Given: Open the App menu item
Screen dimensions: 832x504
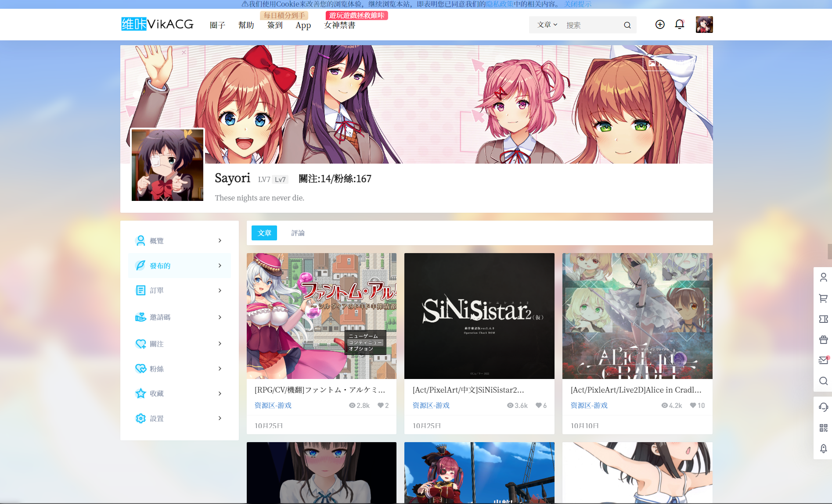Looking at the screenshot, I should tap(303, 25).
